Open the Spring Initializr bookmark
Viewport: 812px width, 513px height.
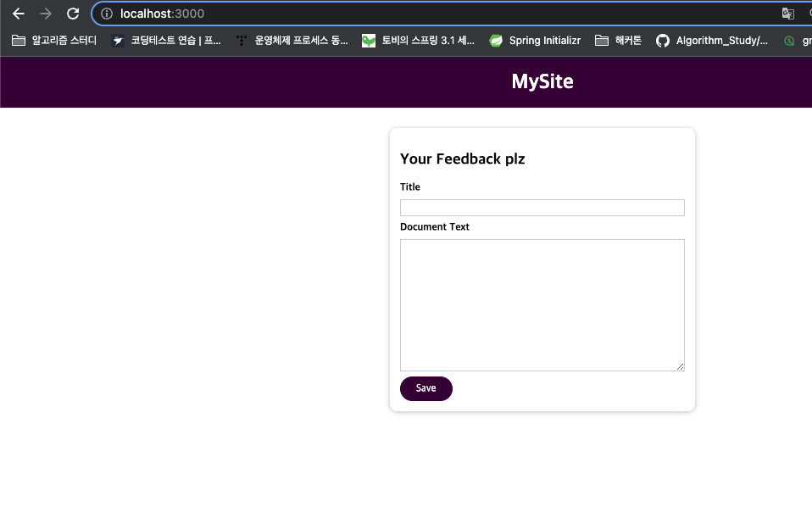(x=535, y=41)
